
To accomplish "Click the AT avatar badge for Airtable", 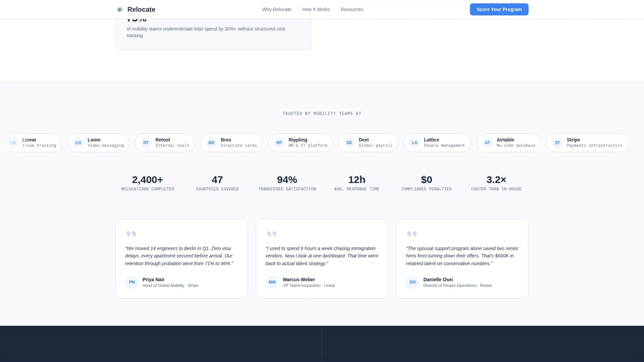I will [x=487, y=143].
